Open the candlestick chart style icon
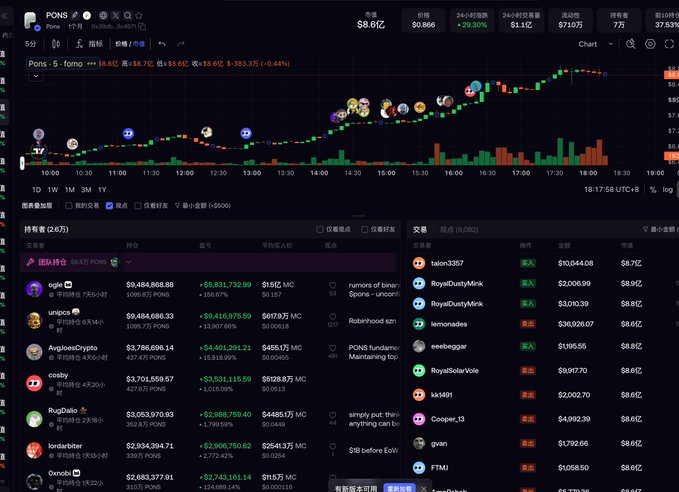Screen dimensions: 679x492 56,44
